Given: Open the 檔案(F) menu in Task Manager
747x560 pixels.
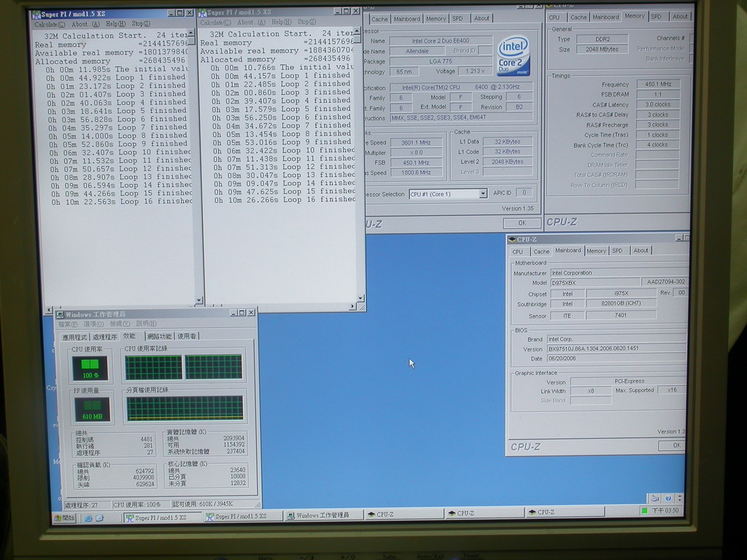Looking at the screenshot, I should pyautogui.click(x=68, y=324).
